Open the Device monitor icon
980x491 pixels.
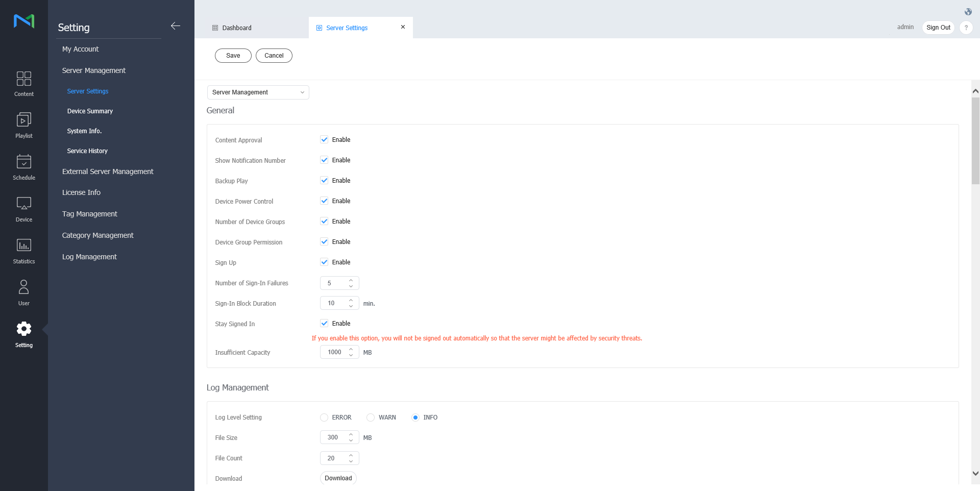pos(24,204)
